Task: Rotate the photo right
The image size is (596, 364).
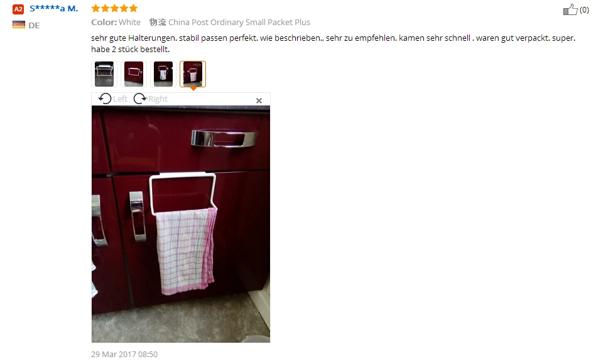Action: [x=140, y=99]
